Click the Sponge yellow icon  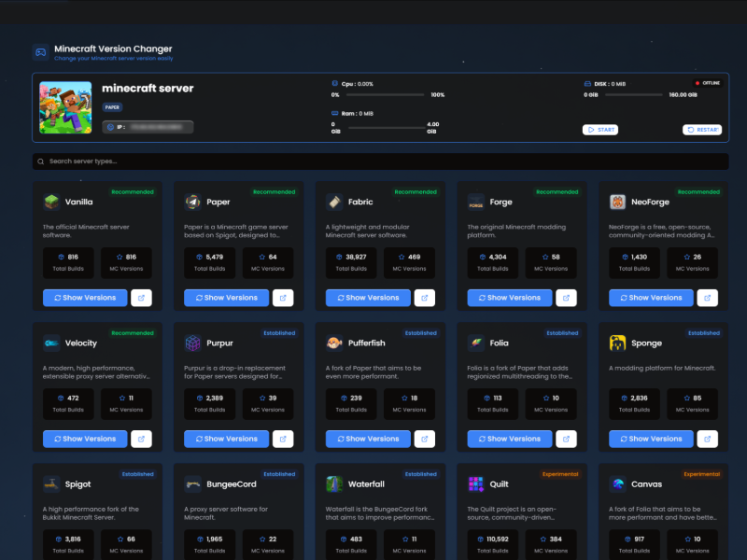pyautogui.click(x=617, y=343)
